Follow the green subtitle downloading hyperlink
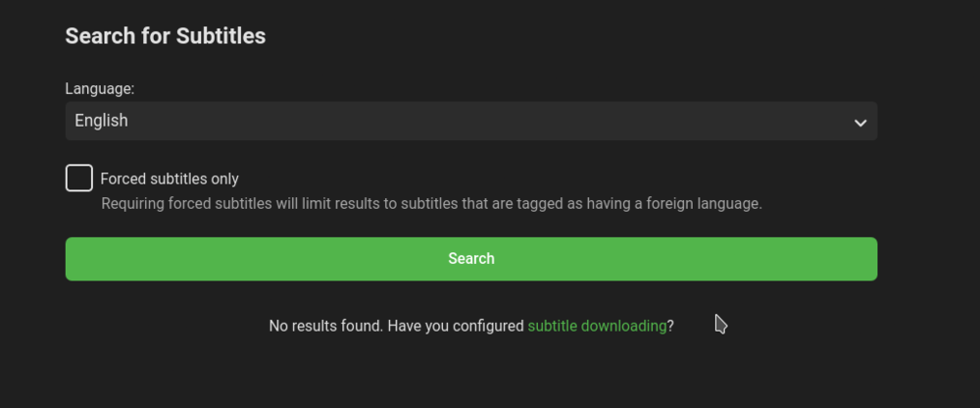Screen dimensions: 980x408 click(597, 326)
